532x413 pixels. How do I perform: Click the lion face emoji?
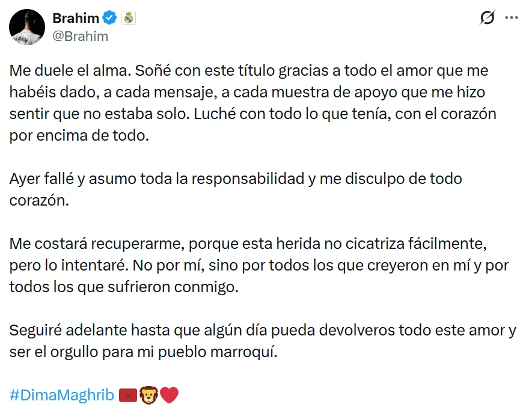148,395
